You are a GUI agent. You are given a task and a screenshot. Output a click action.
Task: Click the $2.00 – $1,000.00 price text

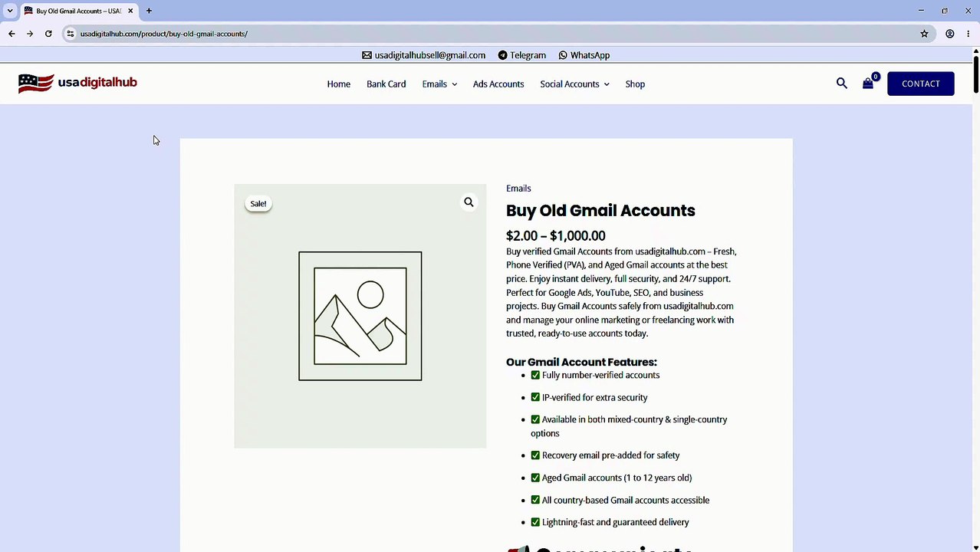(x=556, y=236)
